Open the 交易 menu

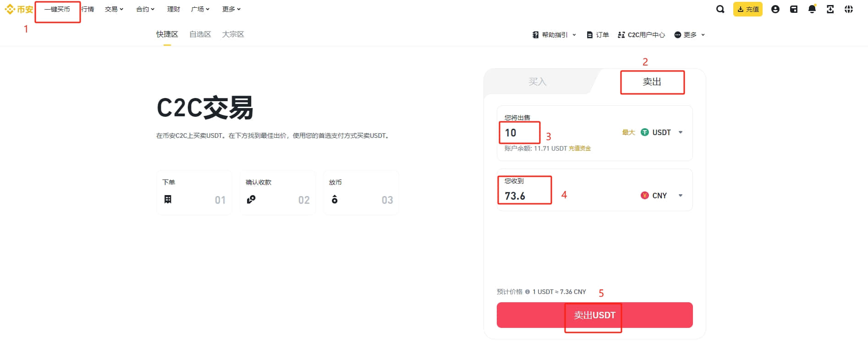(114, 9)
